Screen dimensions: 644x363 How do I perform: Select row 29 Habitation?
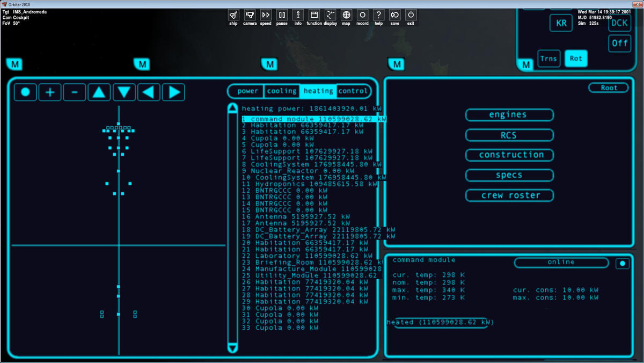click(x=305, y=302)
